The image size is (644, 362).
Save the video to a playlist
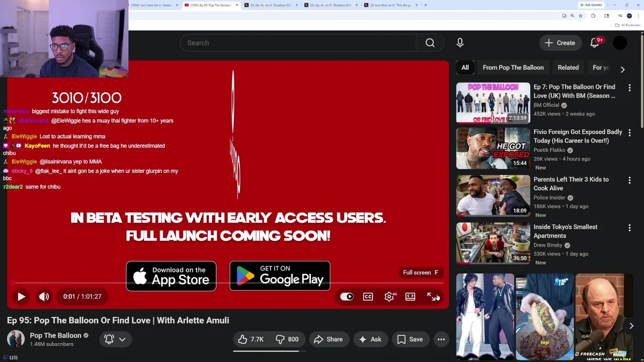coord(410,339)
